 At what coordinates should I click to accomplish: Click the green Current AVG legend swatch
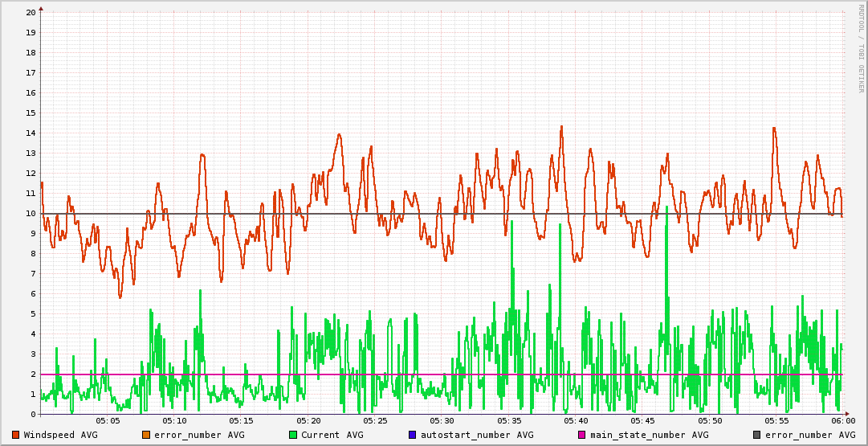click(x=293, y=435)
